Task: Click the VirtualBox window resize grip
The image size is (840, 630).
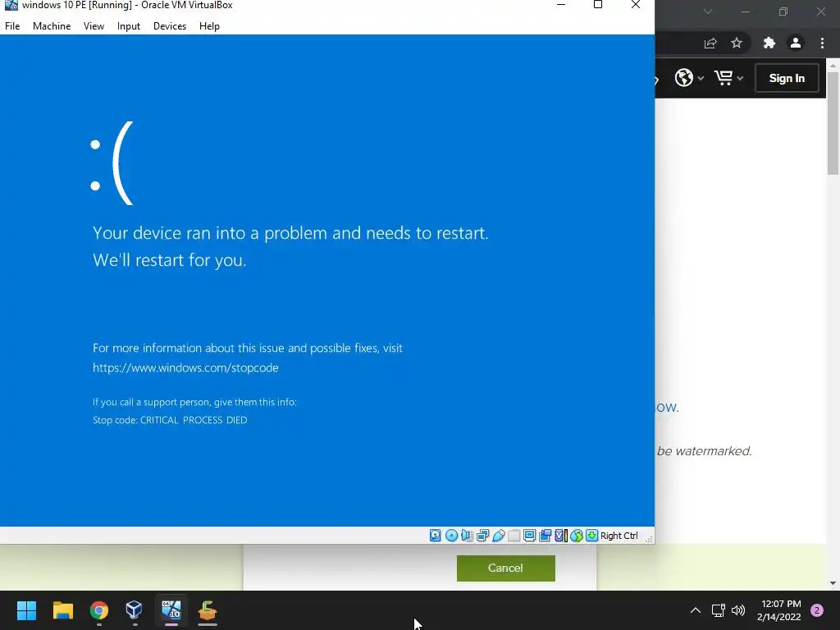Action: pos(650,539)
